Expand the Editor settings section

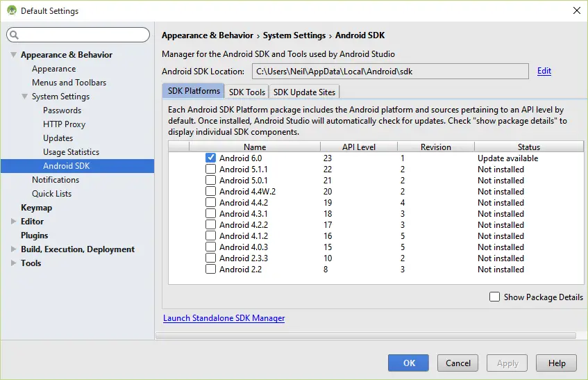coord(13,222)
